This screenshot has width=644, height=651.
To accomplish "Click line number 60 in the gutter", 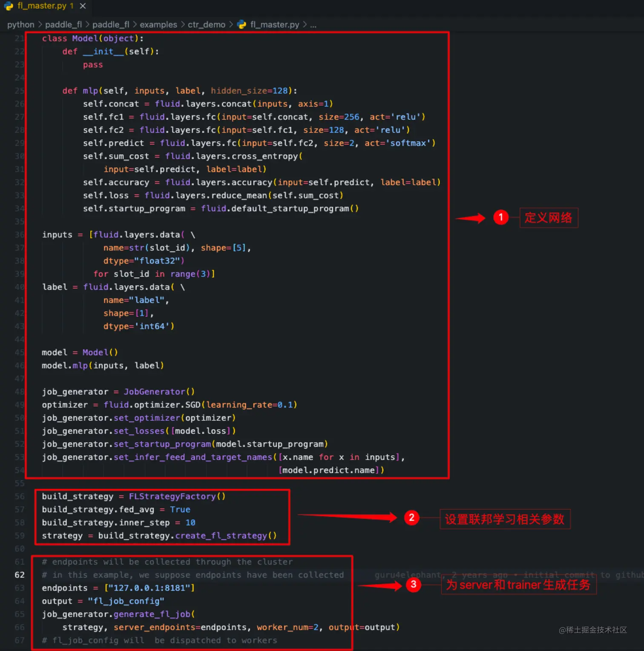I will [20, 549].
